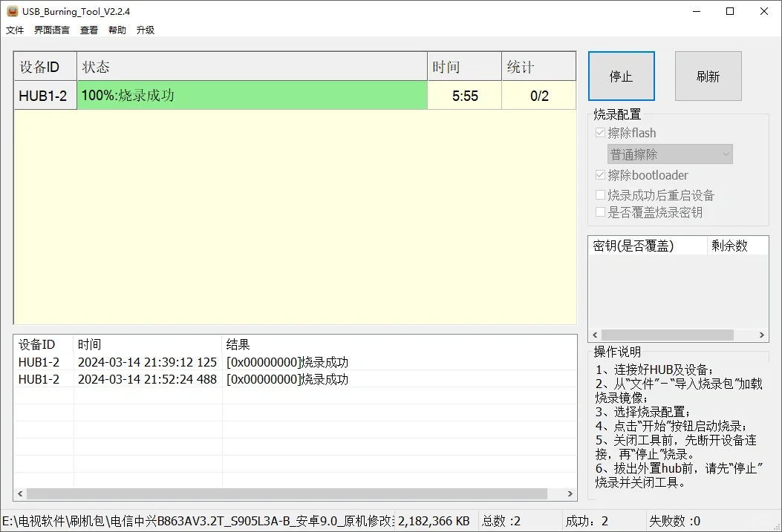Enable the 擦除bootloader checkbox
This screenshot has width=782, height=532.
600,175
